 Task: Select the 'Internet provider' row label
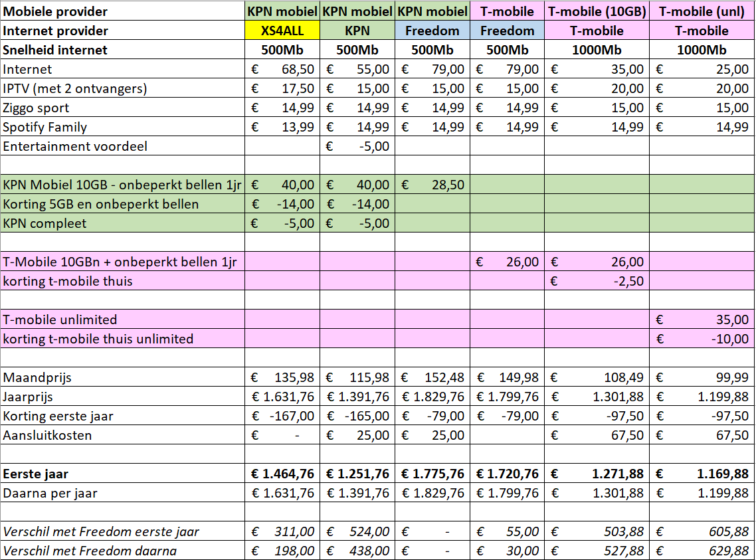122,31
